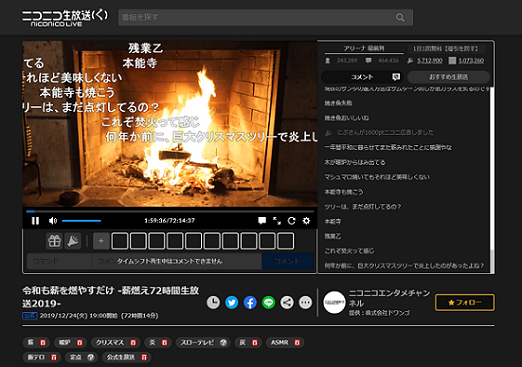522x367 pixels.
Task: Click the comment panel scrollbar
Action: pyautogui.click(x=492, y=180)
